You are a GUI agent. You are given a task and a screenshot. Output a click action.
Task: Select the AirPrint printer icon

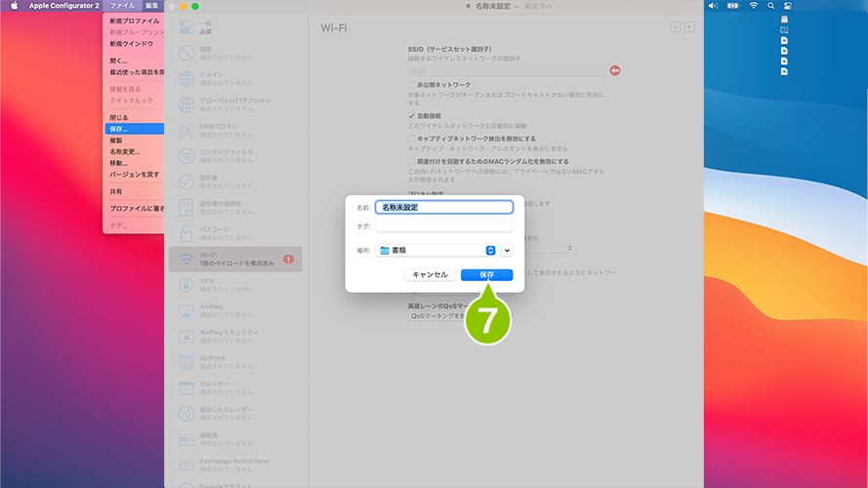(186, 362)
